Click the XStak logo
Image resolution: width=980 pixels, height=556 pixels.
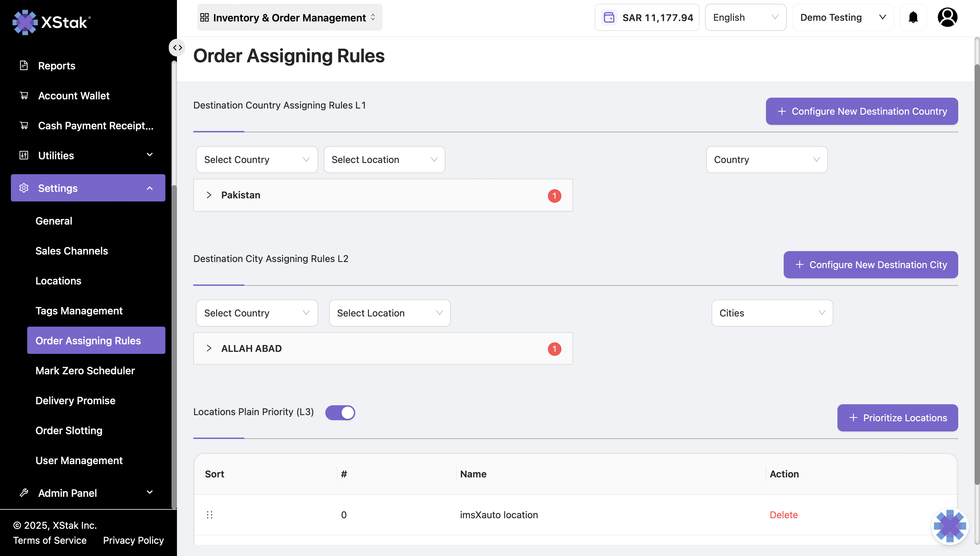point(51,22)
